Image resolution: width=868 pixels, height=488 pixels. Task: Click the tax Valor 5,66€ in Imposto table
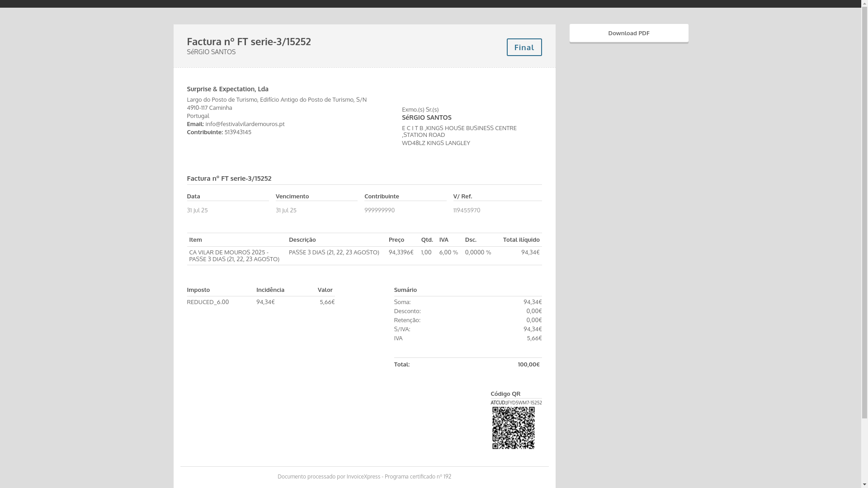(x=327, y=302)
